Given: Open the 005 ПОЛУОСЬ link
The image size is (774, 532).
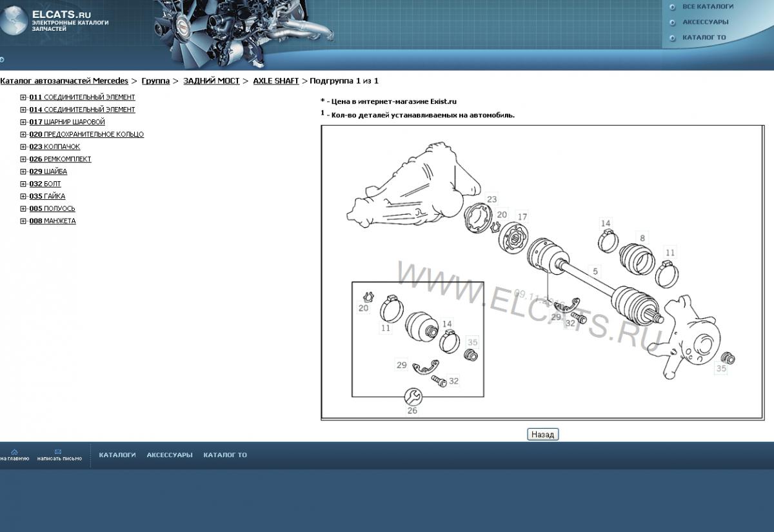Looking at the screenshot, I should (x=52, y=208).
